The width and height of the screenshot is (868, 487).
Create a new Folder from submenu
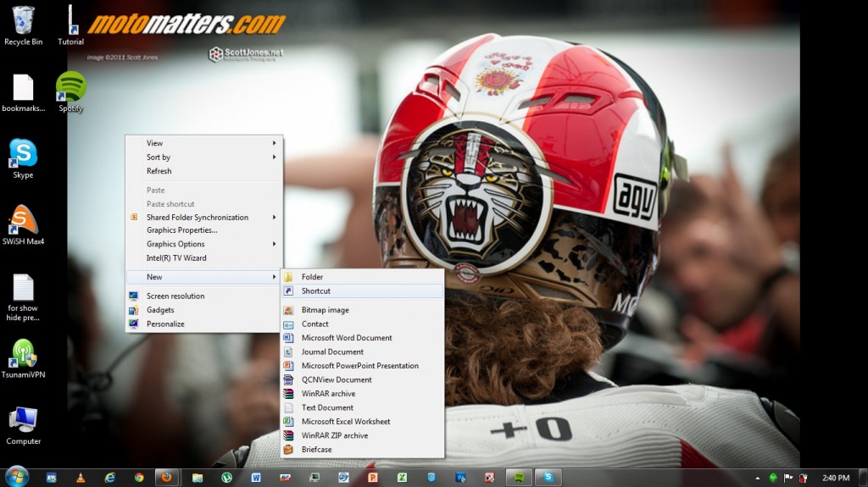tap(363, 277)
